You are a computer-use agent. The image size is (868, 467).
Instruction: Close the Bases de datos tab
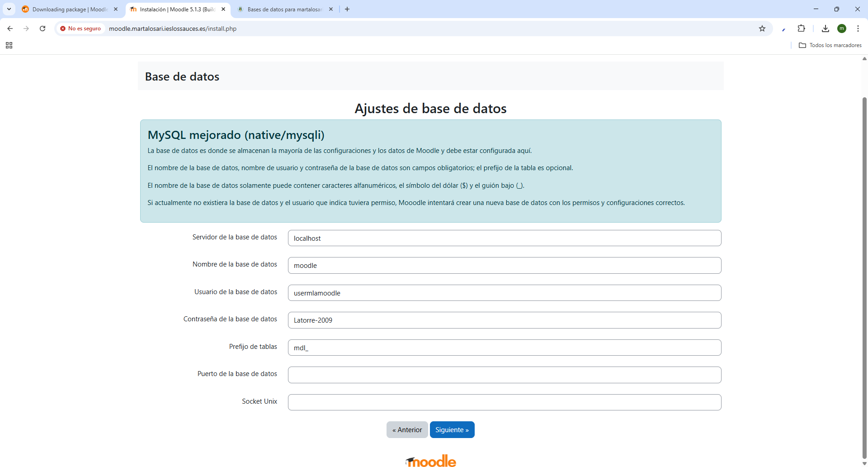tap(331, 9)
